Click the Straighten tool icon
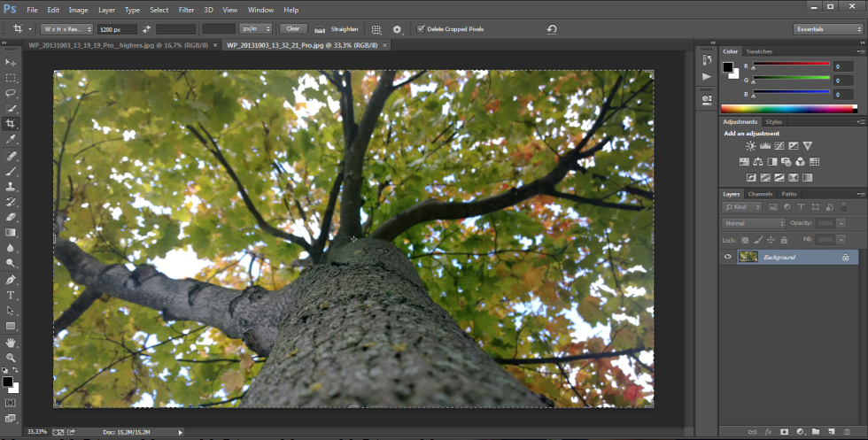 (x=319, y=29)
